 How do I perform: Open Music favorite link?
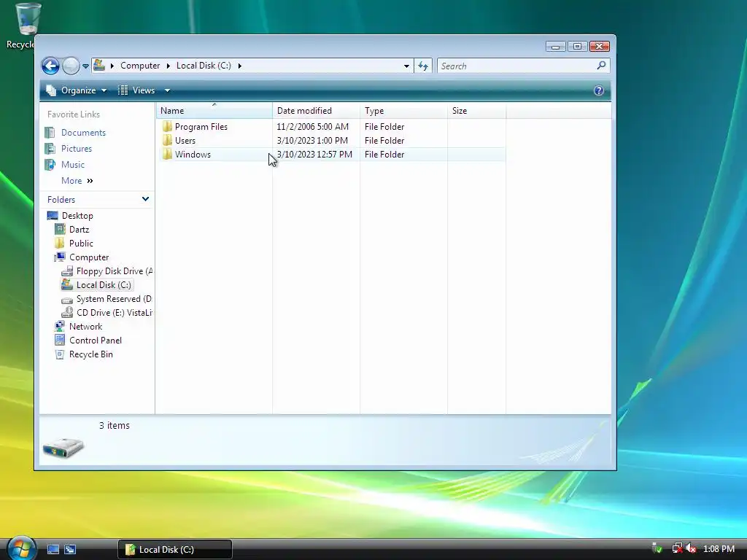[72, 165]
